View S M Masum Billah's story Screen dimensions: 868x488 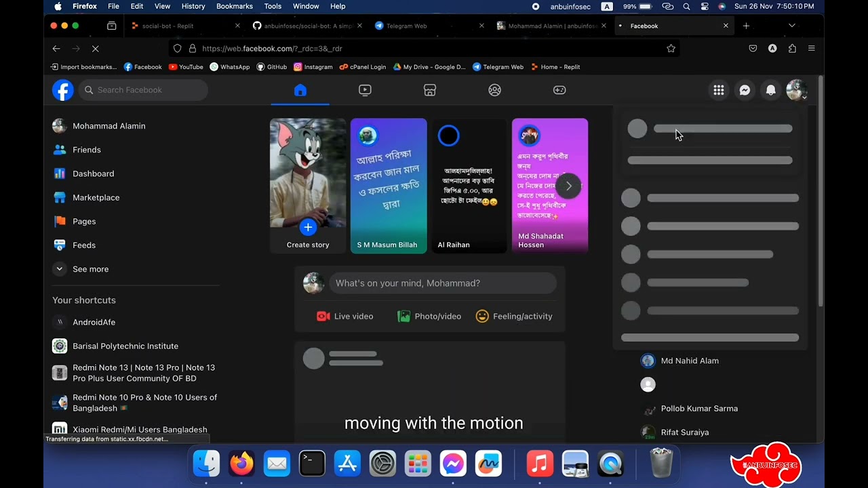(389, 186)
